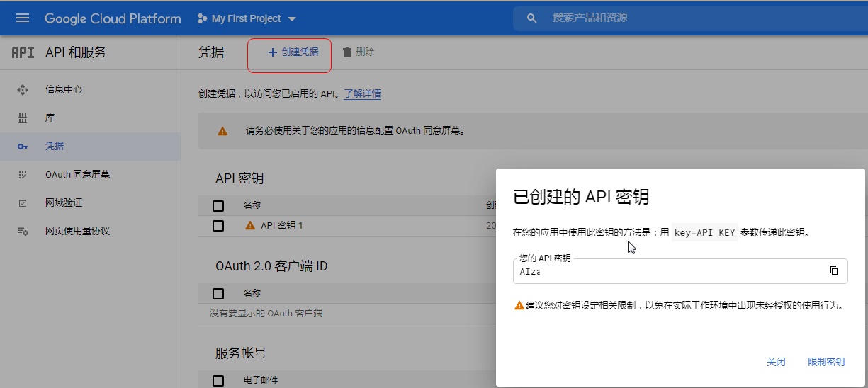The width and height of the screenshot is (868, 388).
Task: Click the 服务帐号 section heading
Action: coord(241,353)
